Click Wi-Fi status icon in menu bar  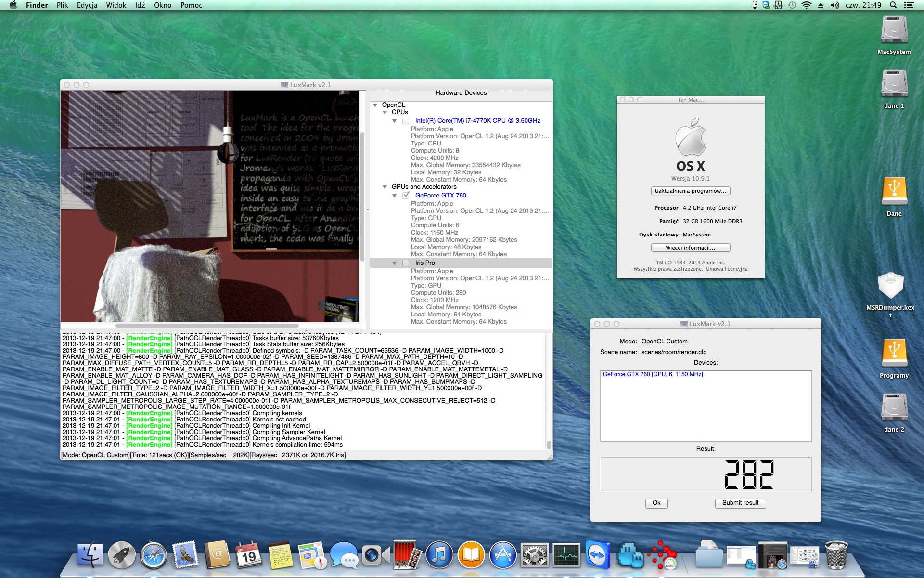tap(807, 5)
